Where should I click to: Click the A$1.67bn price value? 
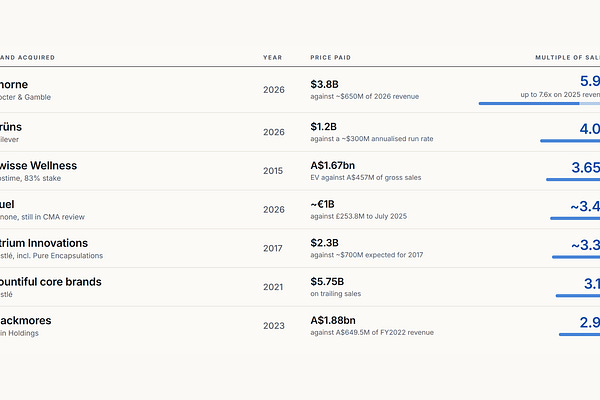point(333,165)
